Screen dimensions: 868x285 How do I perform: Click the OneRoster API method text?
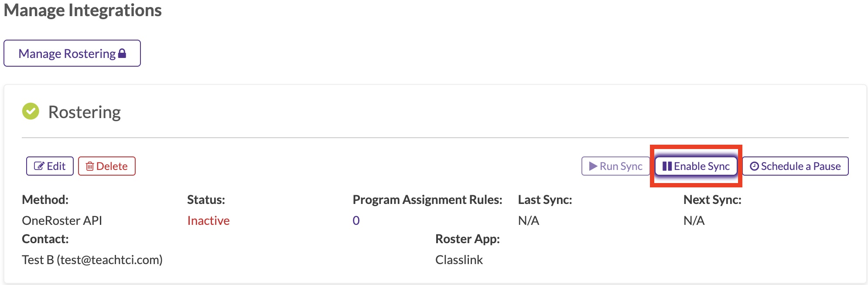(62, 221)
